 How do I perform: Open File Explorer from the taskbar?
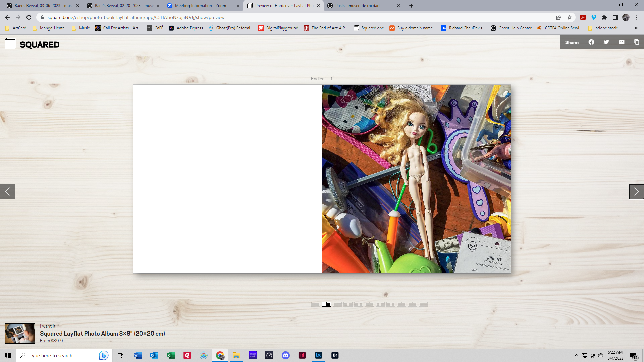pos(236,355)
